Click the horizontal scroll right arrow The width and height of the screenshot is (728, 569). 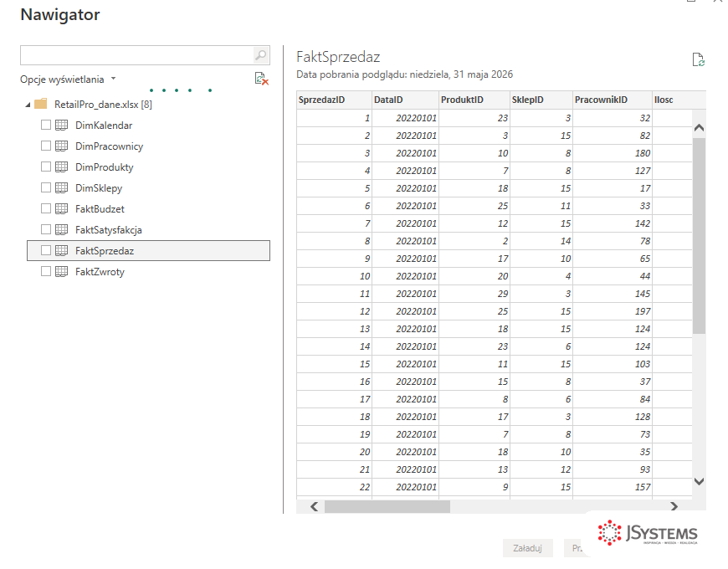(x=674, y=506)
